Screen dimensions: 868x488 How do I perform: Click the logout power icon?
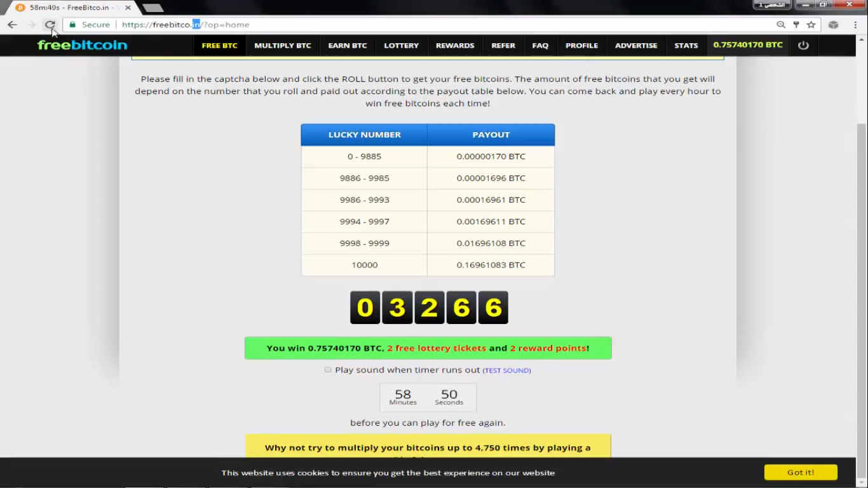pyautogui.click(x=803, y=45)
